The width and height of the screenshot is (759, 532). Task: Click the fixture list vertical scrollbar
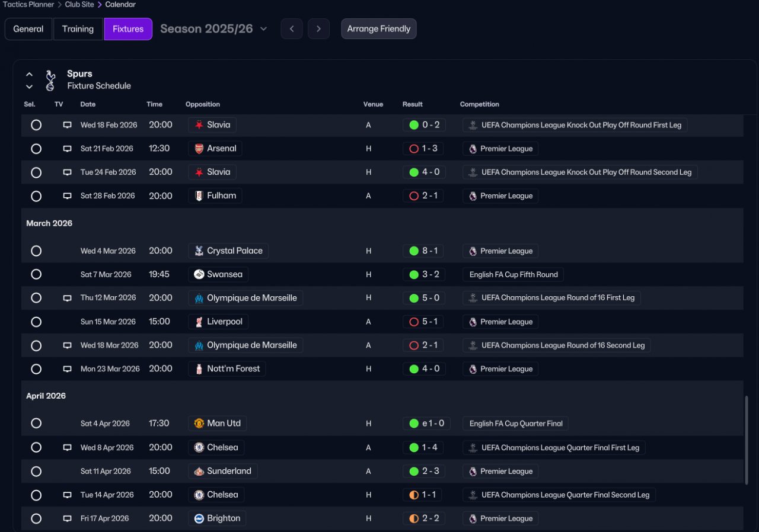[x=746, y=440]
